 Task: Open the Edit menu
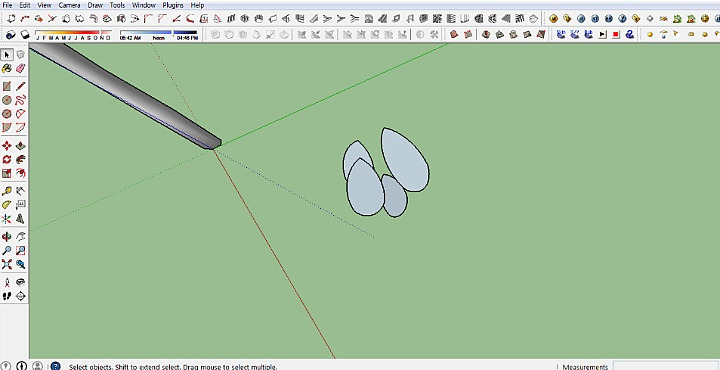(x=25, y=5)
